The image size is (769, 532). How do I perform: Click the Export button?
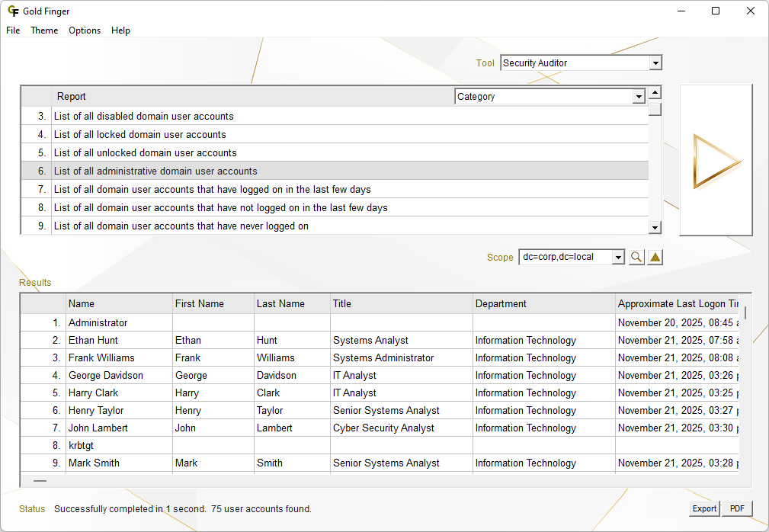[704, 508]
